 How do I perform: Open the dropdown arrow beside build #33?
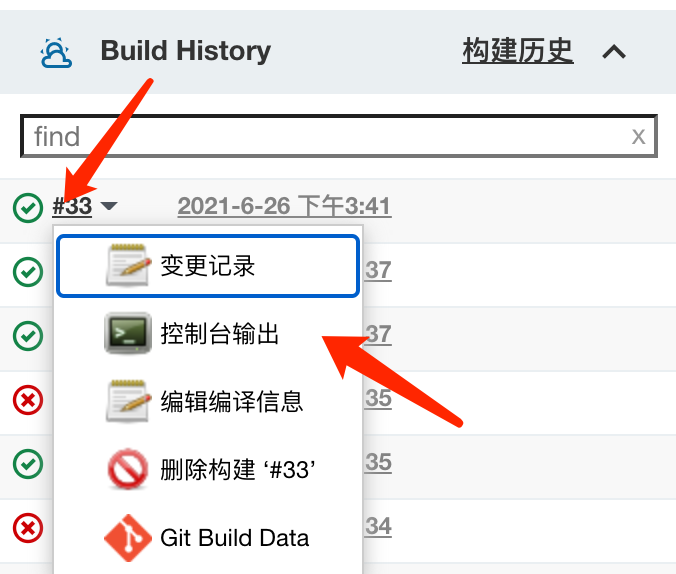[109, 206]
